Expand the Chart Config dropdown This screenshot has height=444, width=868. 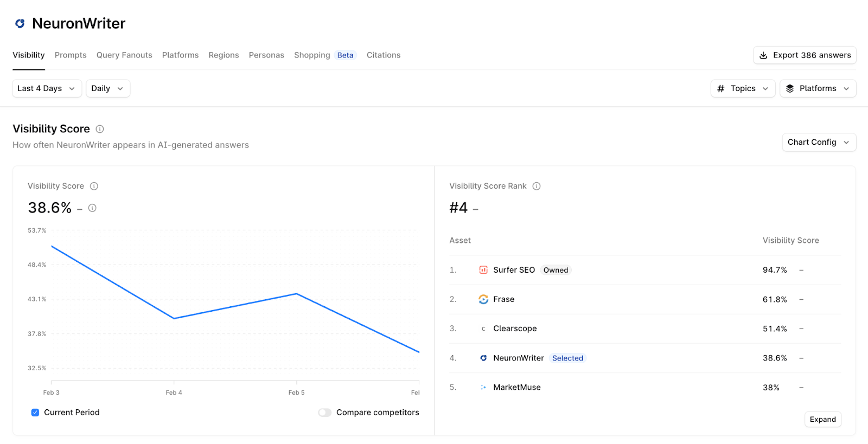click(x=819, y=142)
